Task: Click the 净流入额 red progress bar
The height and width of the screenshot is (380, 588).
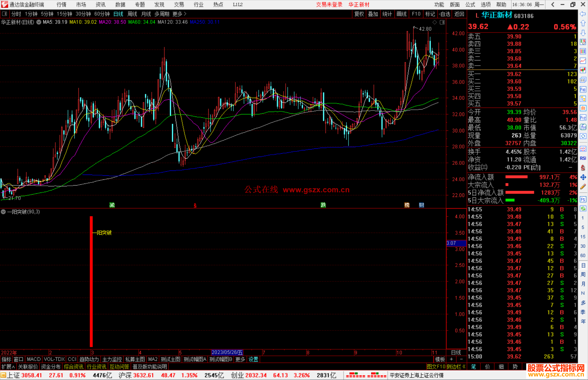Action: click(516, 177)
